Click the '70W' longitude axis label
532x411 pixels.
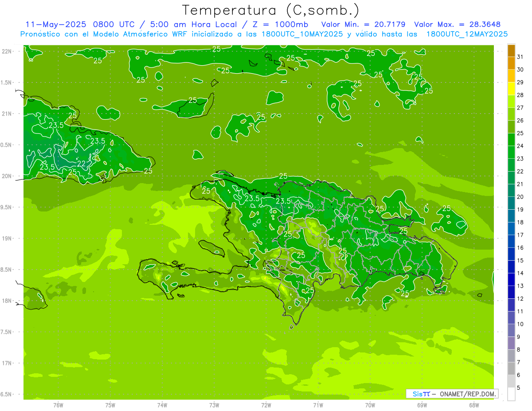pyautogui.click(x=370, y=405)
